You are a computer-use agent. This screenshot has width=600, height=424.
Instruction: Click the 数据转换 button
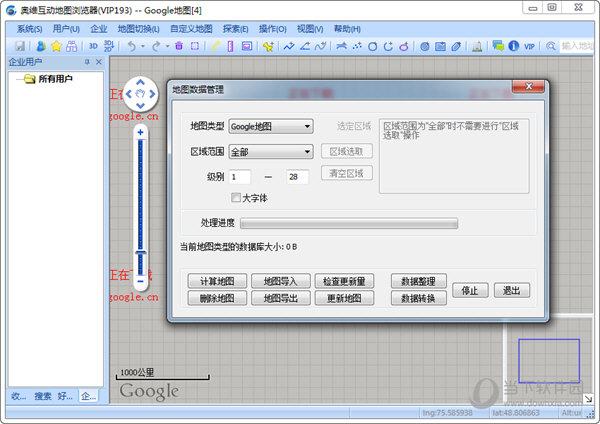(x=418, y=298)
